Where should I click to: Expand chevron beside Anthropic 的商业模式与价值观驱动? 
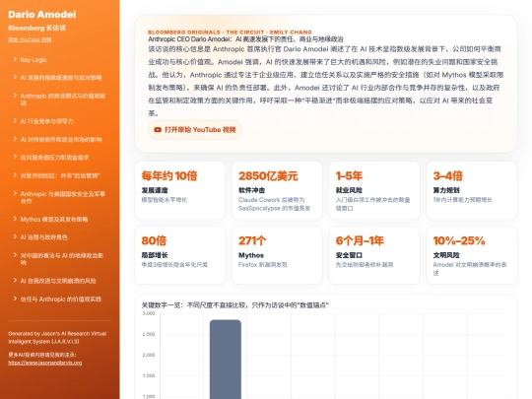coord(15,96)
